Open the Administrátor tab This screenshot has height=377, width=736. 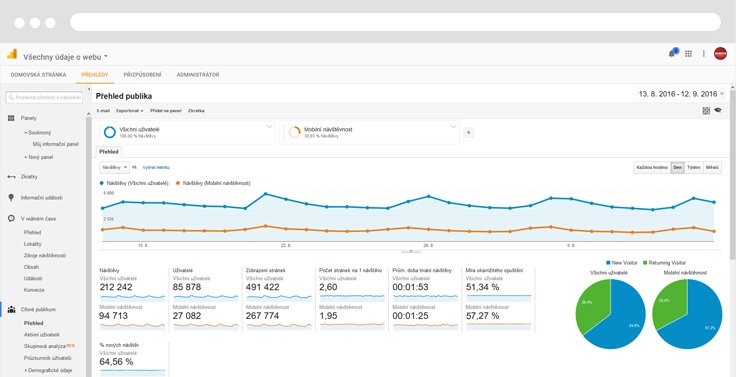coord(198,75)
